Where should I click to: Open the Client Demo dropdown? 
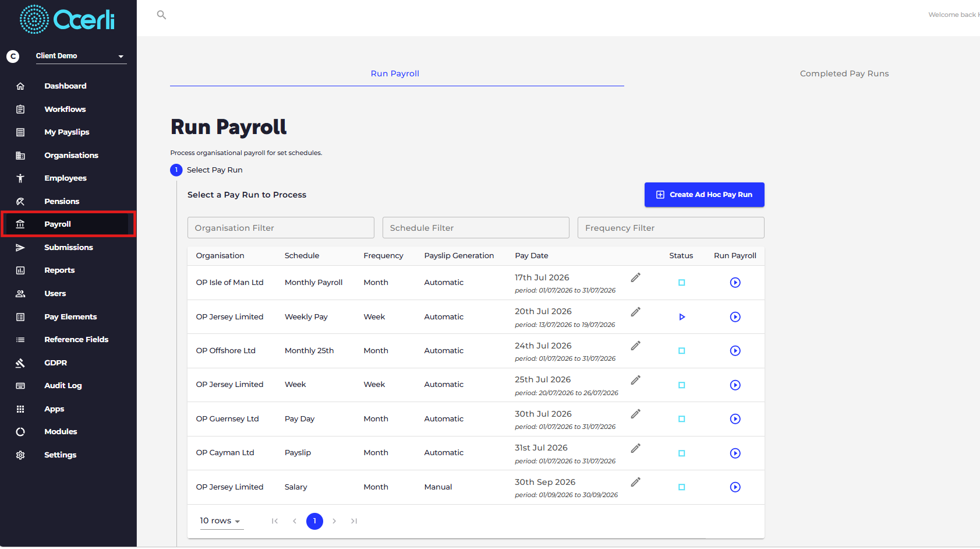[x=81, y=56]
